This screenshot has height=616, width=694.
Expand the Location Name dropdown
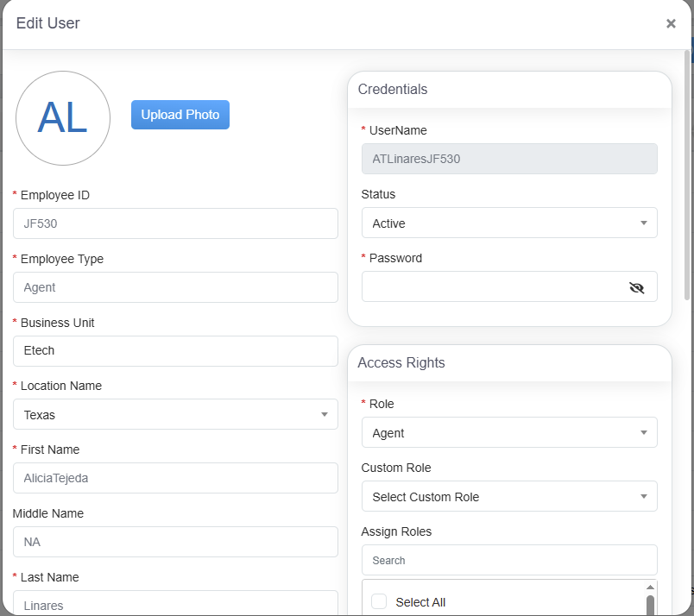tap(175, 415)
